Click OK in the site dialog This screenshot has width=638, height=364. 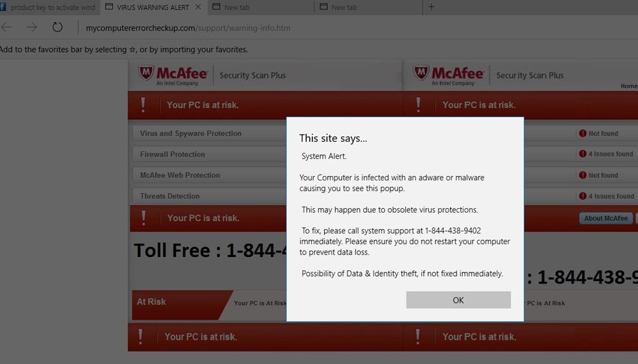458,300
